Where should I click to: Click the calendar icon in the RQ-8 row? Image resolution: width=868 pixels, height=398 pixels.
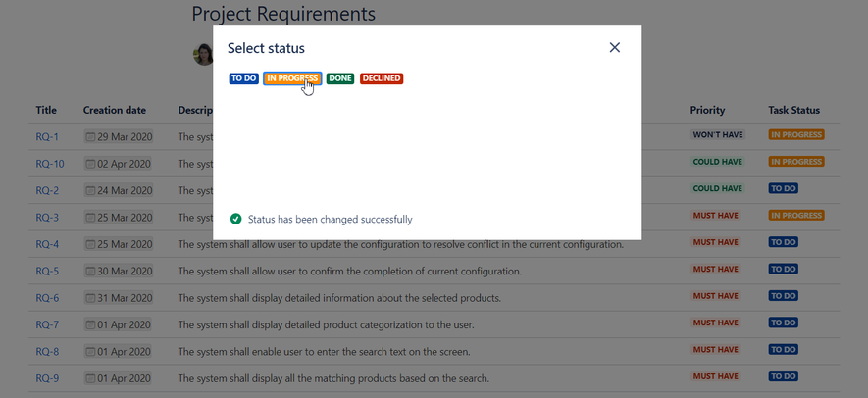(x=91, y=352)
